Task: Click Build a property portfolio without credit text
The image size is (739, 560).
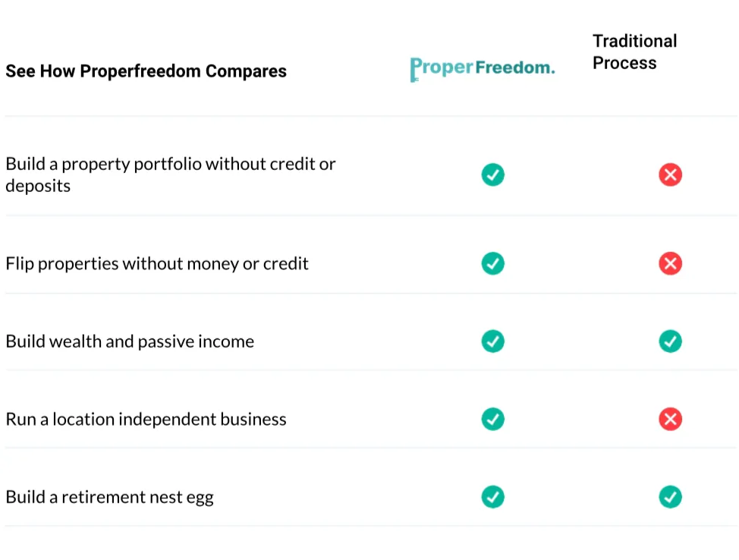Action: point(170,164)
